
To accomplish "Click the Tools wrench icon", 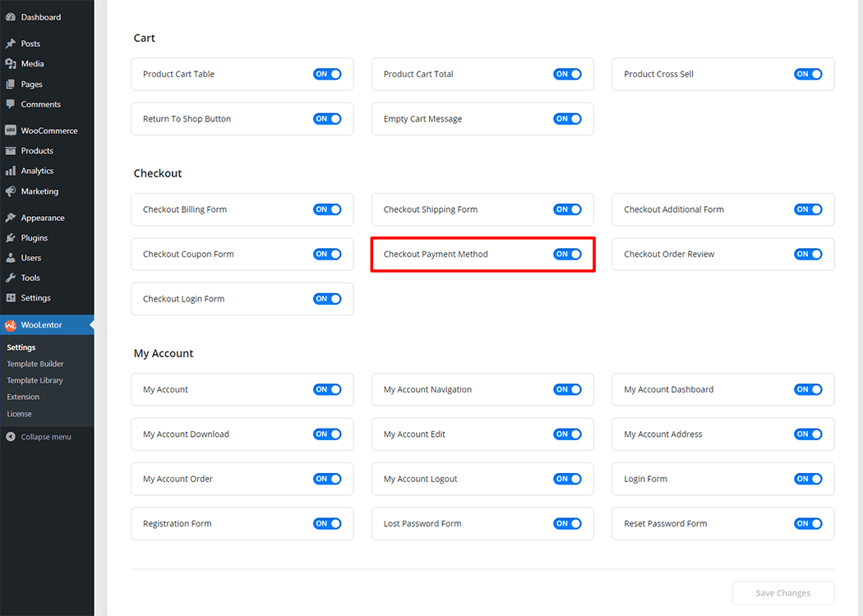I will click(x=10, y=278).
